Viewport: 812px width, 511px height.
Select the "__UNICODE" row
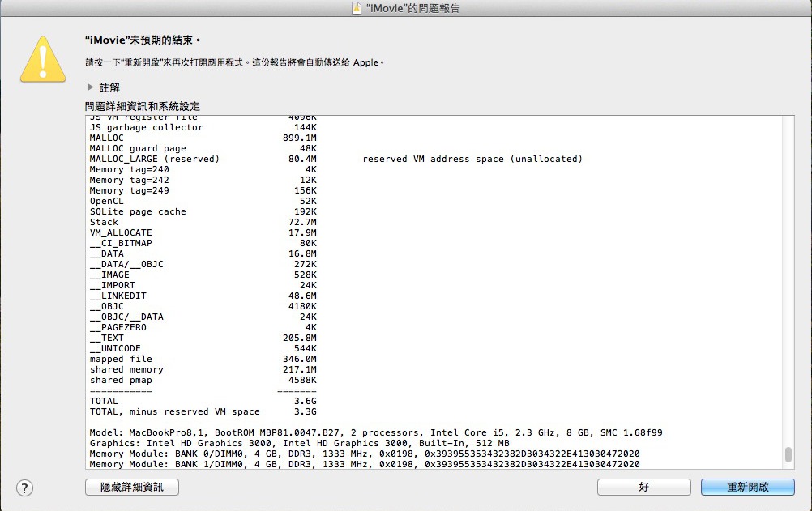coord(203,348)
